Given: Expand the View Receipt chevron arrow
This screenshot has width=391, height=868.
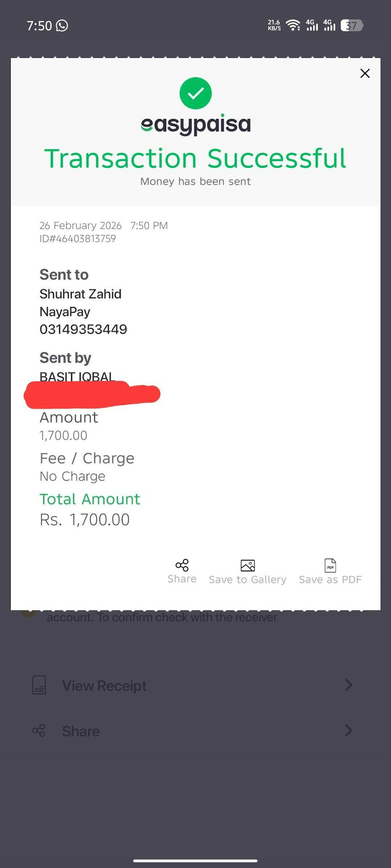Looking at the screenshot, I should (348, 685).
